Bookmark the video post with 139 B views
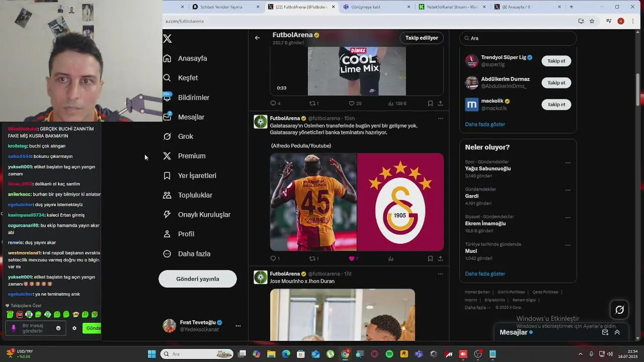The height and width of the screenshot is (362, 644). point(430,103)
